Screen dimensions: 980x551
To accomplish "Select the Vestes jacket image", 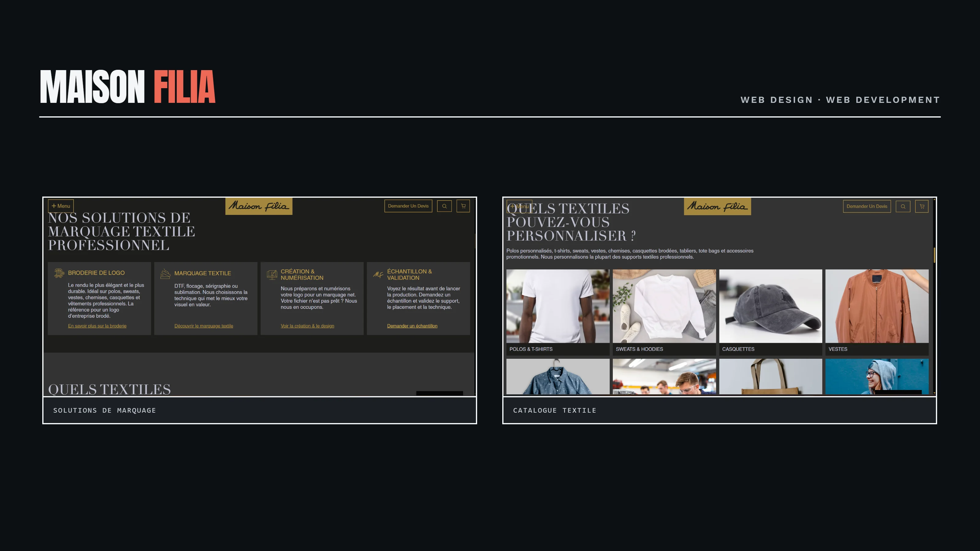I will (877, 306).
